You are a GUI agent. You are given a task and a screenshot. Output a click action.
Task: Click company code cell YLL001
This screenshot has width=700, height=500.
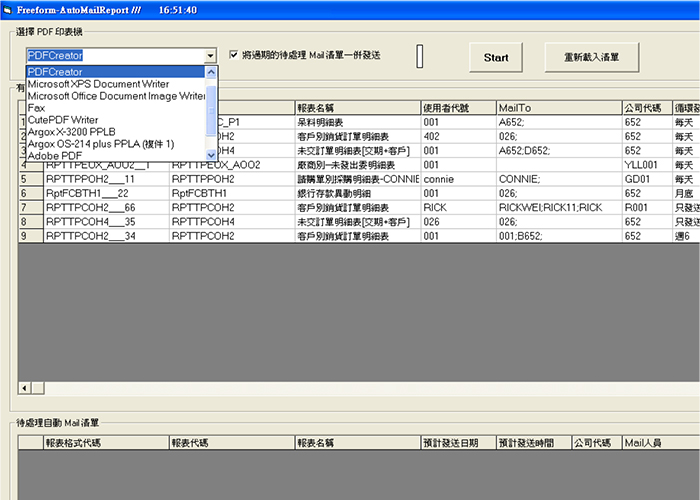point(647,165)
